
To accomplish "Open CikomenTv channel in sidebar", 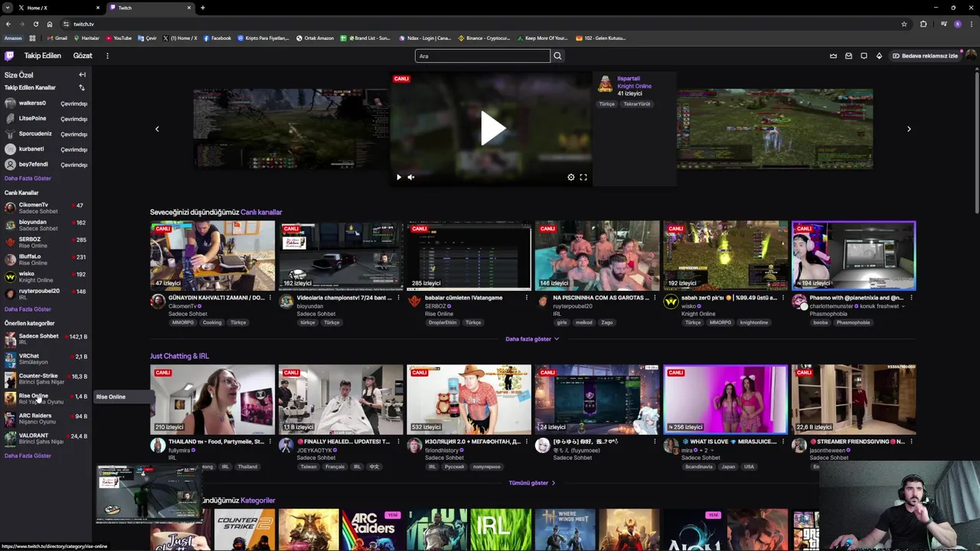I will 46,207.
